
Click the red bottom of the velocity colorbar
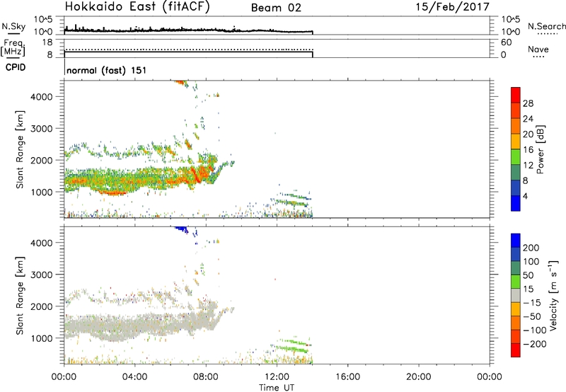pyautogui.click(x=516, y=350)
